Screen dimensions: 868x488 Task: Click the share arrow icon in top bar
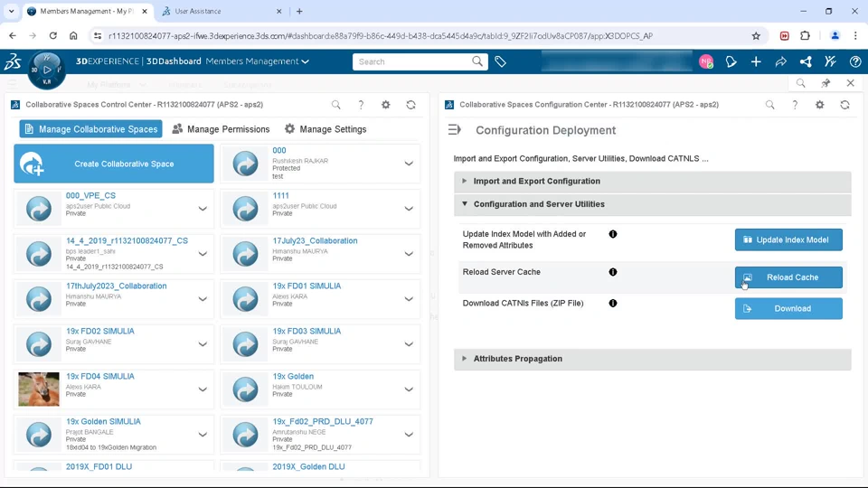click(780, 62)
